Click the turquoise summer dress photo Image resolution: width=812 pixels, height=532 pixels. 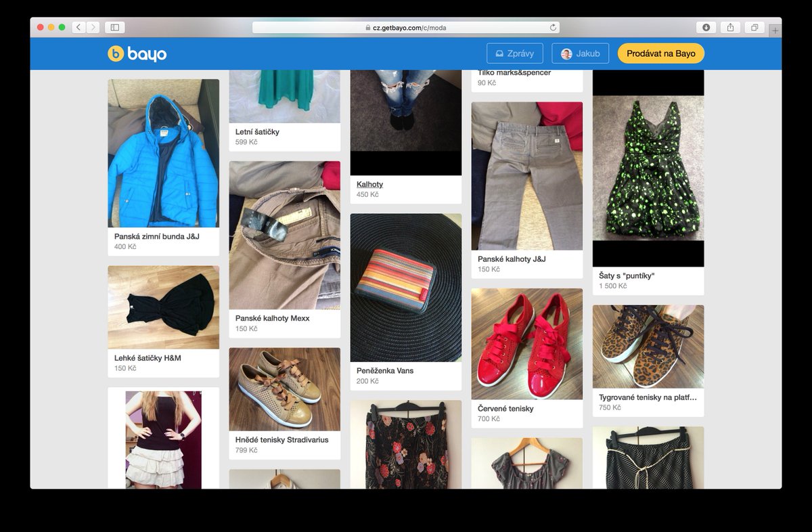[x=284, y=96]
